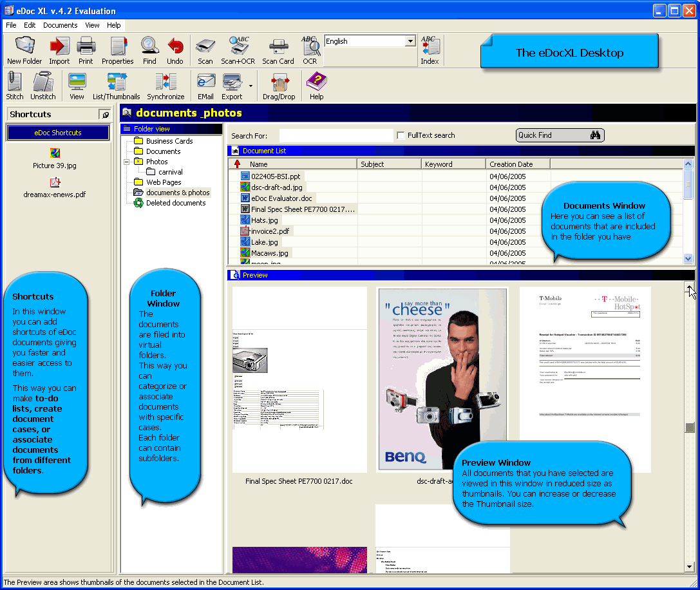700x590 pixels.
Task: Click the preview pane scrollbar thumb
Action: click(690, 428)
